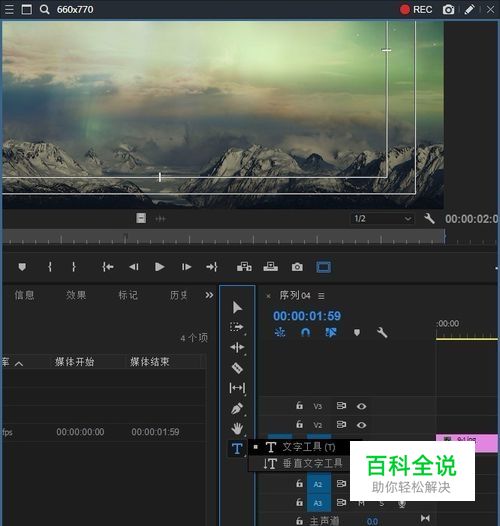The image size is (500, 526).
Task: Hide track V2 output eye
Action: point(361,425)
